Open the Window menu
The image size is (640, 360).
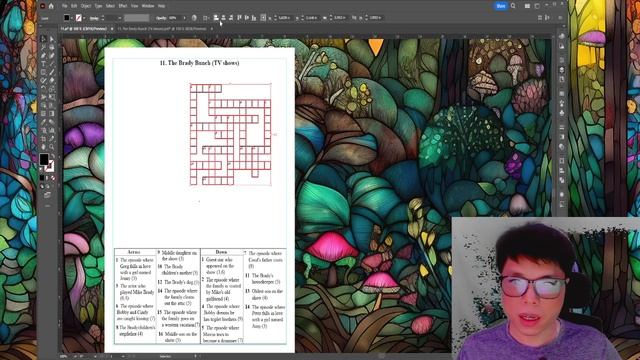(x=148, y=6)
